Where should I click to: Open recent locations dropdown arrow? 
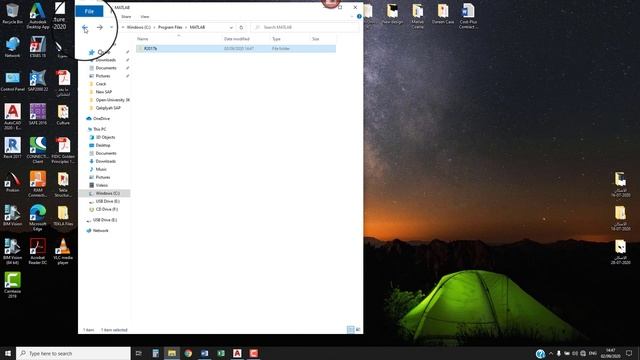coord(111,27)
